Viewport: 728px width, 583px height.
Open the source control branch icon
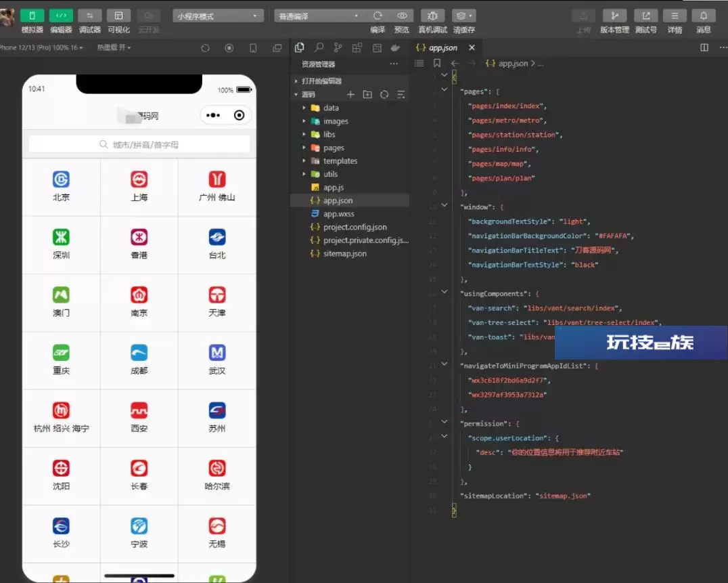[338, 47]
